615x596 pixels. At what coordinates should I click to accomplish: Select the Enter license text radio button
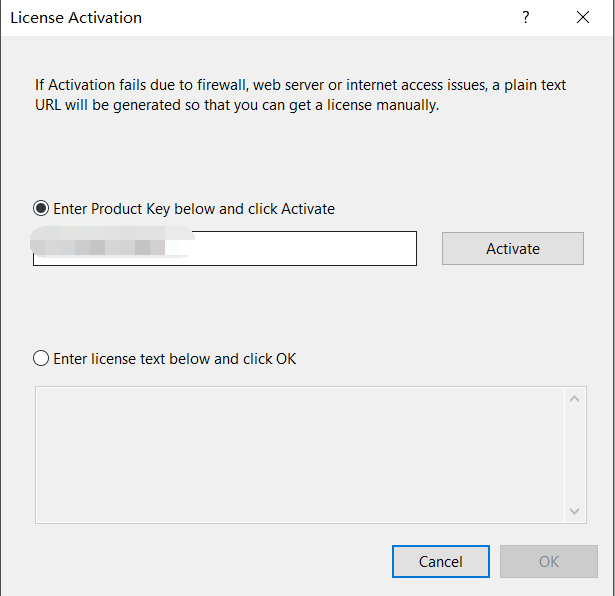[41, 358]
